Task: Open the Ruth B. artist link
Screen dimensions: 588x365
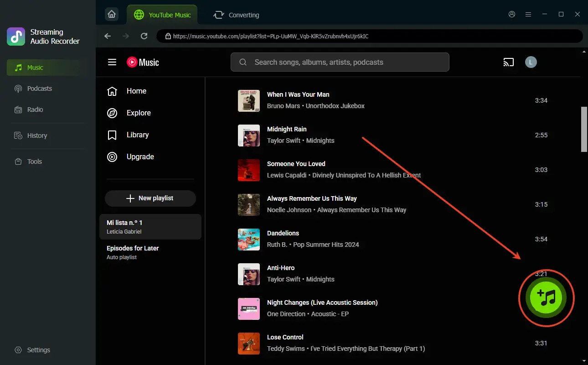Action: (x=277, y=245)
